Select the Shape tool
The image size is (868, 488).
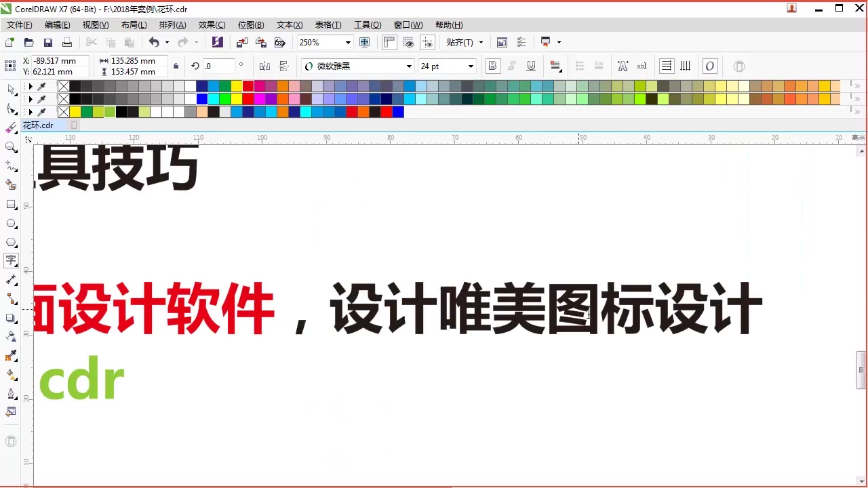[x=10, y=108]
